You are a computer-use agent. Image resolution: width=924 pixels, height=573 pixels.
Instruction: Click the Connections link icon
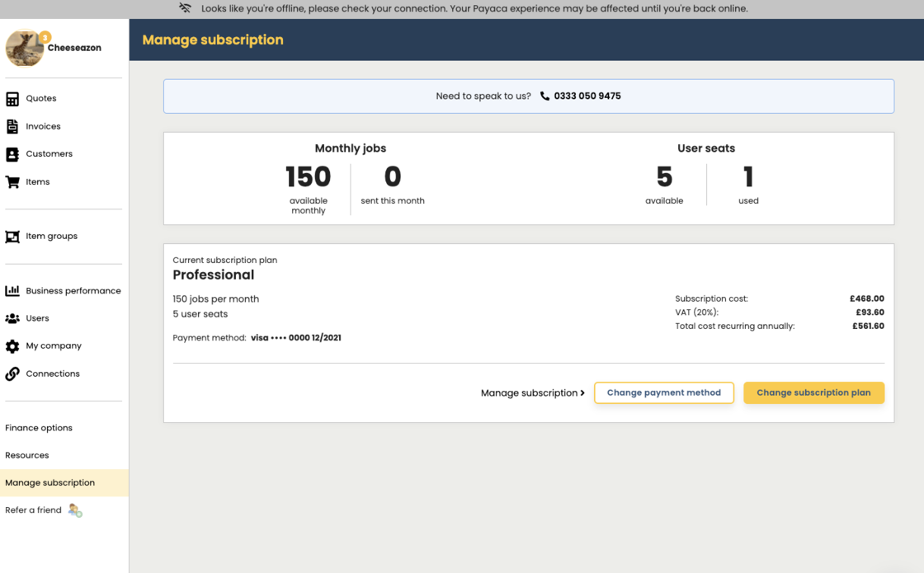[x=12, y=374]
